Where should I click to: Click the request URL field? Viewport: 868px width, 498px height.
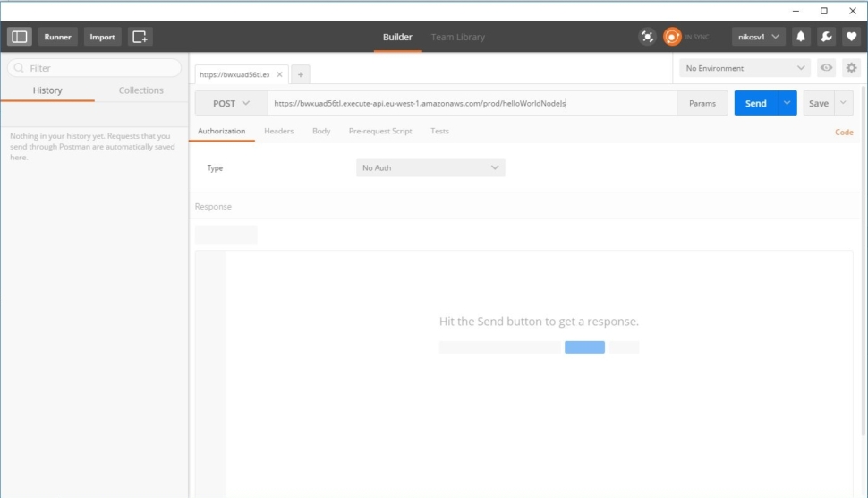(472, 103)
